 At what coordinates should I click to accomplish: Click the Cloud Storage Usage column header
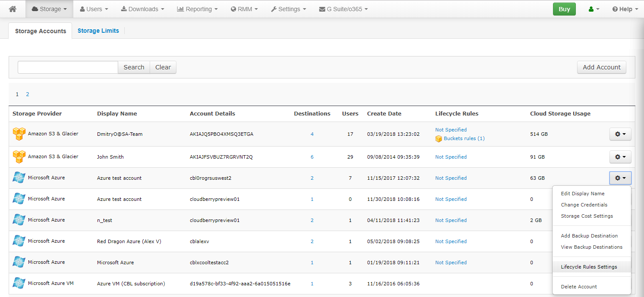coord(560,114)
